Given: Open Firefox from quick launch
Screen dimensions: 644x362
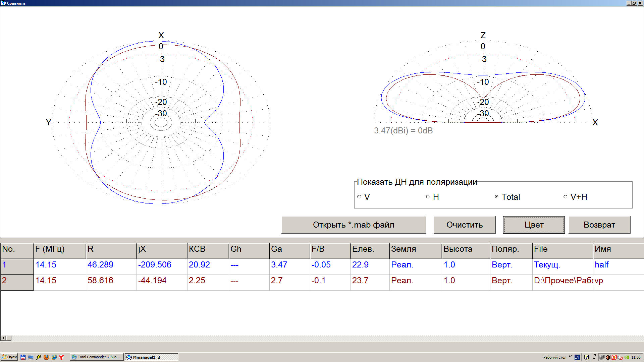Looking at the screenshot, I should (46, 357).
